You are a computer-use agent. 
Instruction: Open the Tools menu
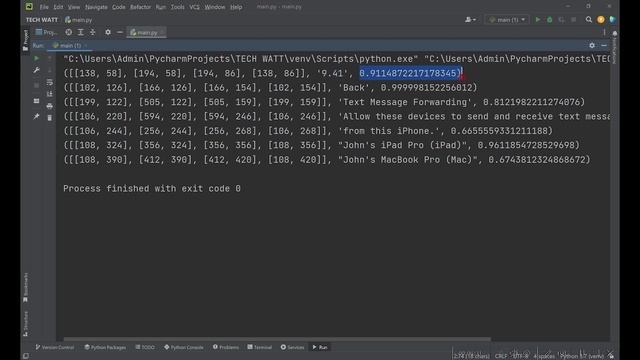click(x=178, y=7)
